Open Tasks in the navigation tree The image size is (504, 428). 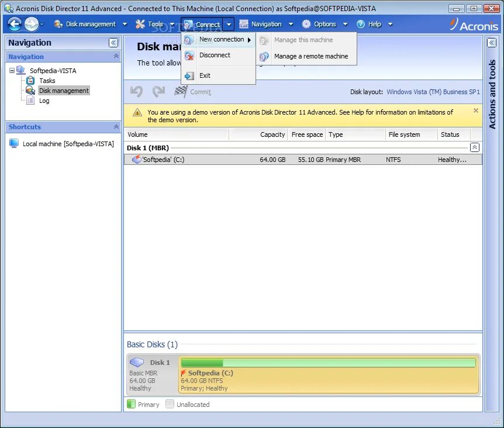(x=47, y=81)
